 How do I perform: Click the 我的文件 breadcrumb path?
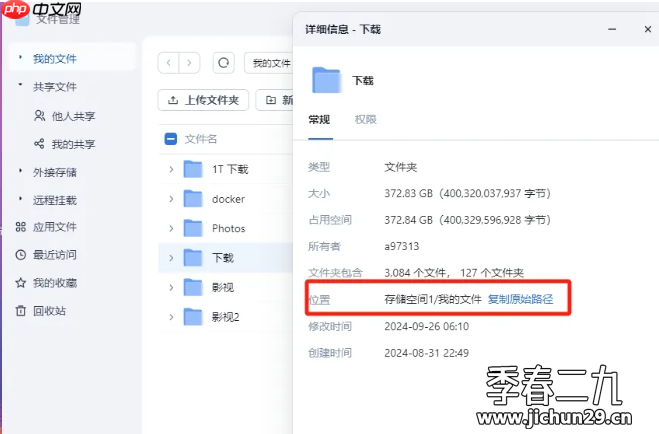pyautogui.click(x=272, y=63)
